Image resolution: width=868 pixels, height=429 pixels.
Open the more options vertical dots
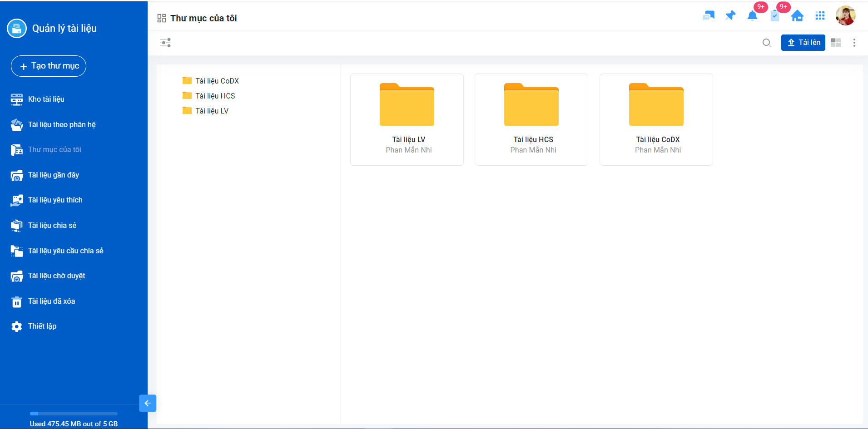(x=854, y=43)
